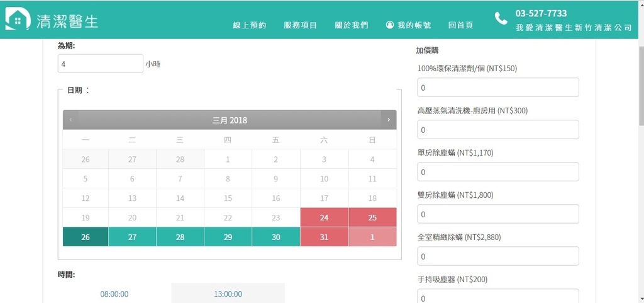Go to next month in calendar

click(x=389, y=120)
